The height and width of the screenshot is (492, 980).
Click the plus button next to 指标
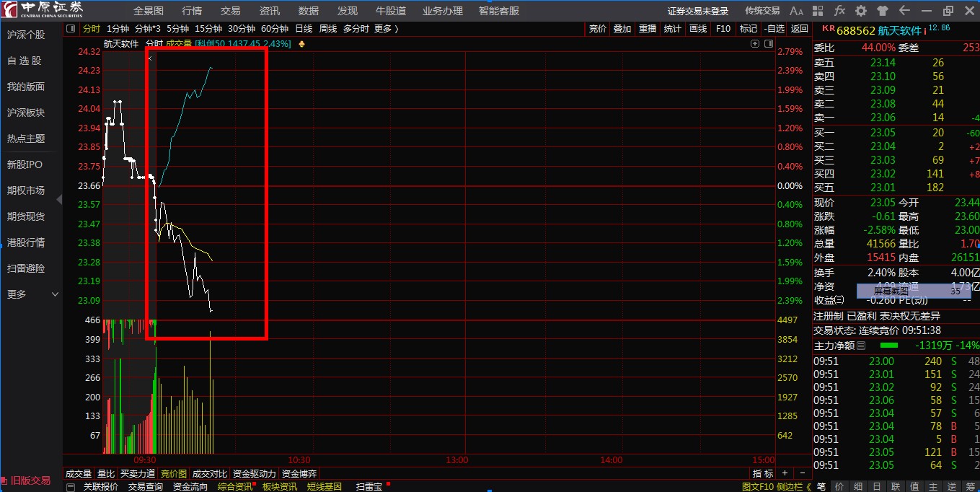pos(785,474)
